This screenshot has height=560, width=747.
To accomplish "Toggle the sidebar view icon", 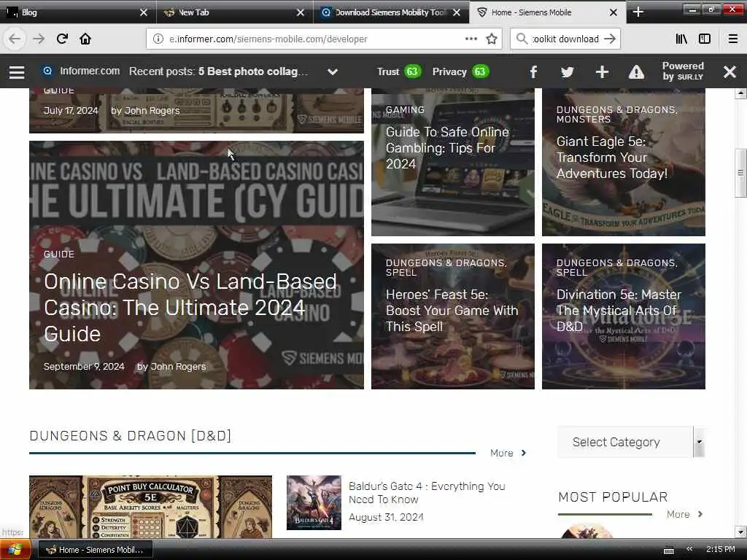I will [705, 39].
